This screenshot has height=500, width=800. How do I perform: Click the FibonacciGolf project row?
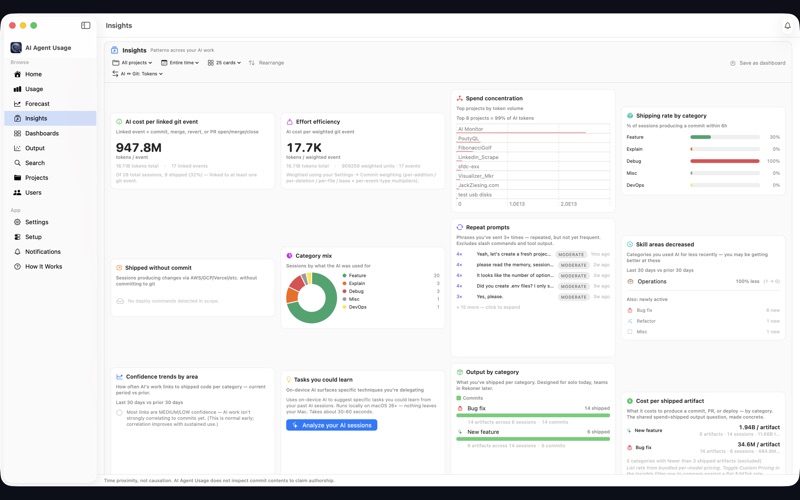[533, 147]
